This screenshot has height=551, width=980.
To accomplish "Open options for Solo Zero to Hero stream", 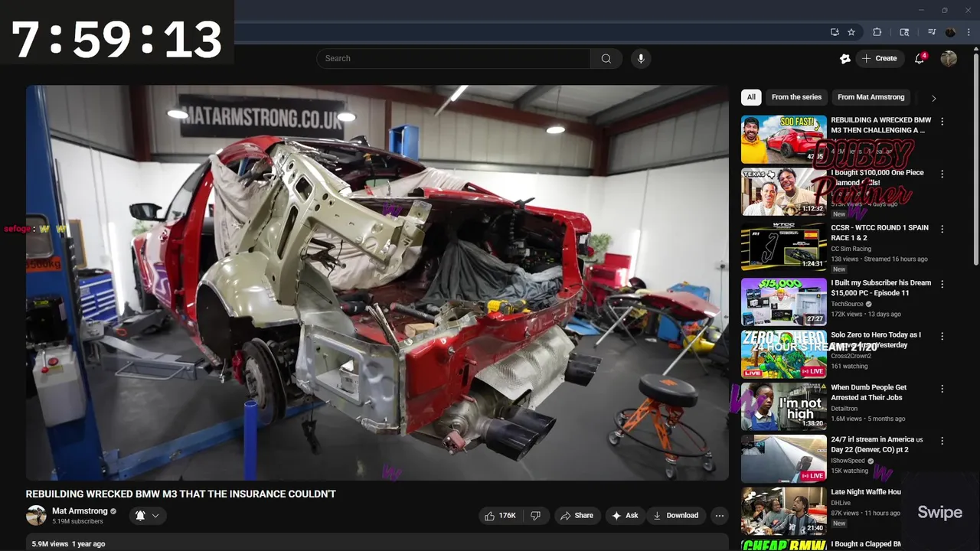I will (942, 336).
